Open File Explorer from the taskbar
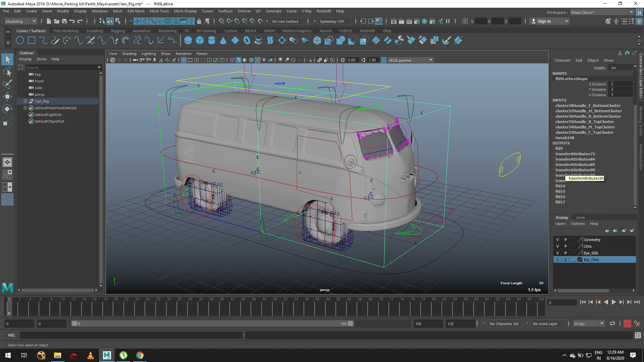Image resolution: width=644 pixels, height=362 pixels. click(x=58, y=355)
